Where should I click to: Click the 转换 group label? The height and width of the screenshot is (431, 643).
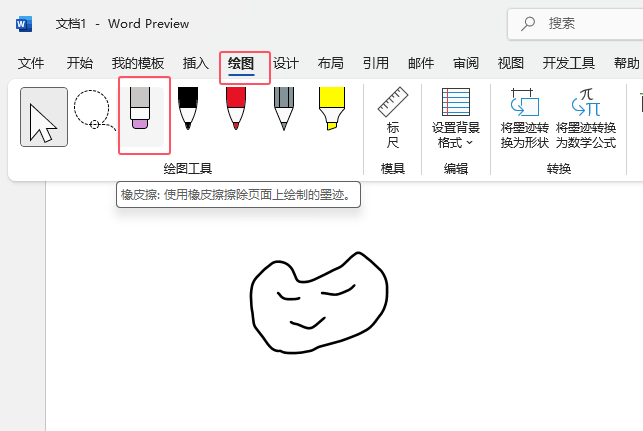(559, 169)
